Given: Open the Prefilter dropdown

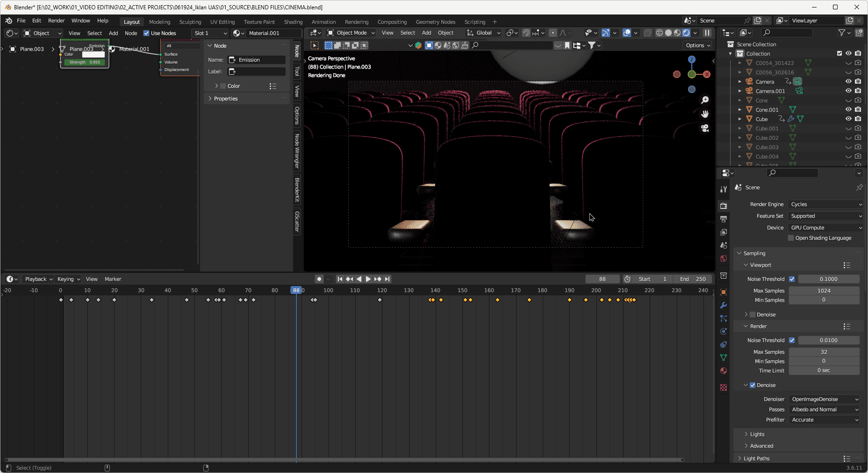Looking at the screenshot, I should [825, 420].
